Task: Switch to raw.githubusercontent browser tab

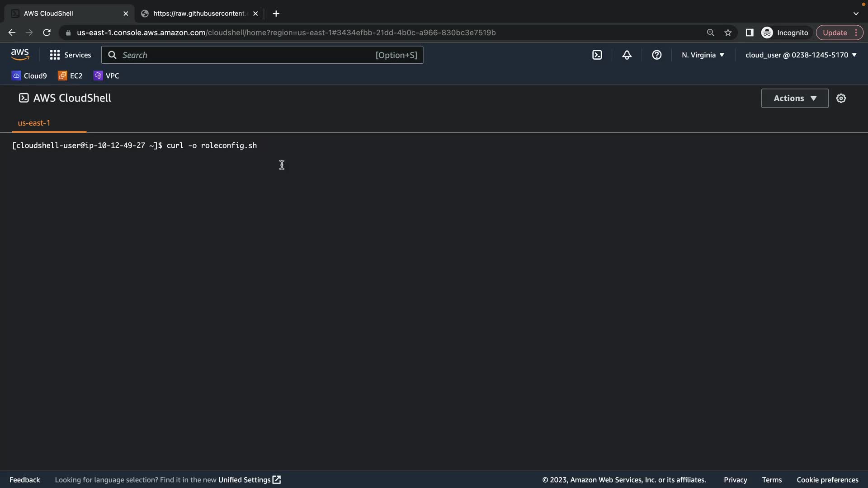Action: 199,14
